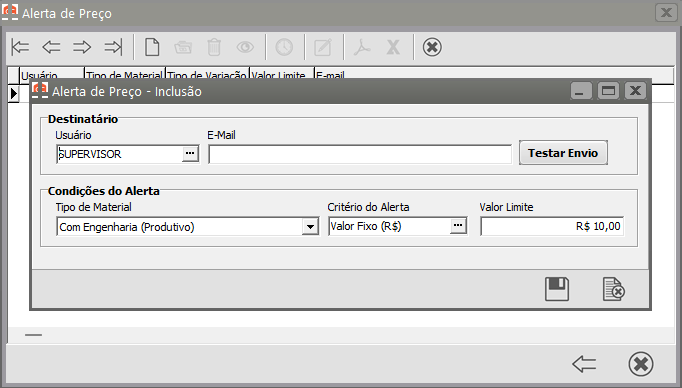
Task: Click the circled X close toolbar icon
Action: coord(432,47)
